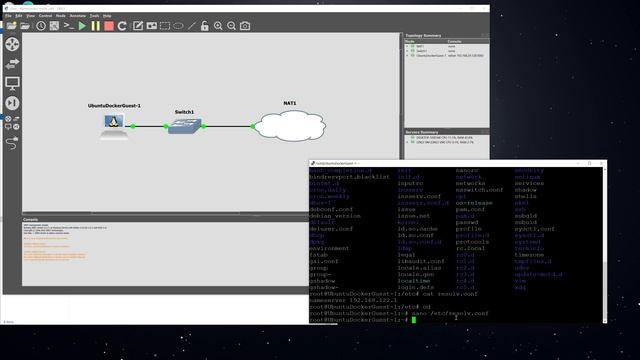Open the snapshots clock icon
The height and width of the screenshot is (360, 640).
point(41,26)
